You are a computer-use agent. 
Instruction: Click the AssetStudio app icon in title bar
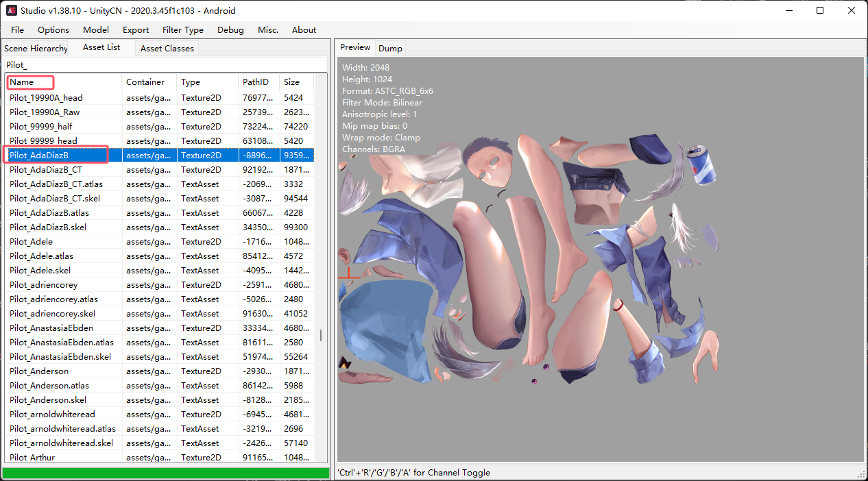coord(12,10)
